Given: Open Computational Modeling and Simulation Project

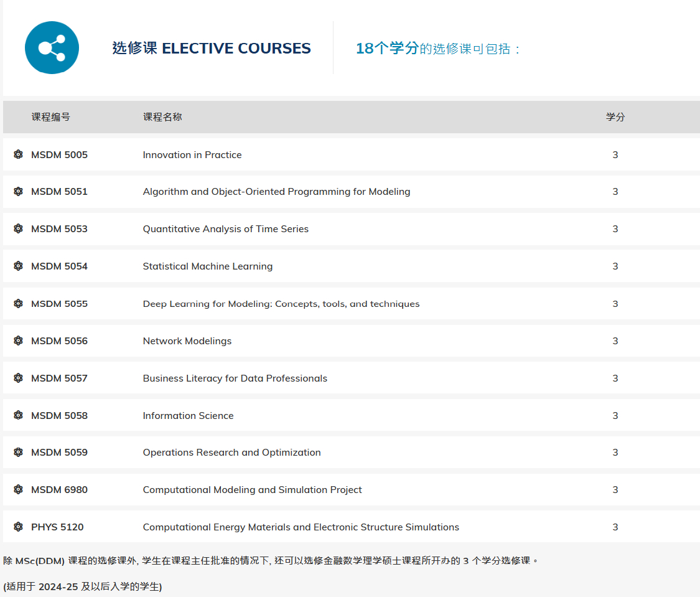Looking at the screenshot, I should pos(252,490).
